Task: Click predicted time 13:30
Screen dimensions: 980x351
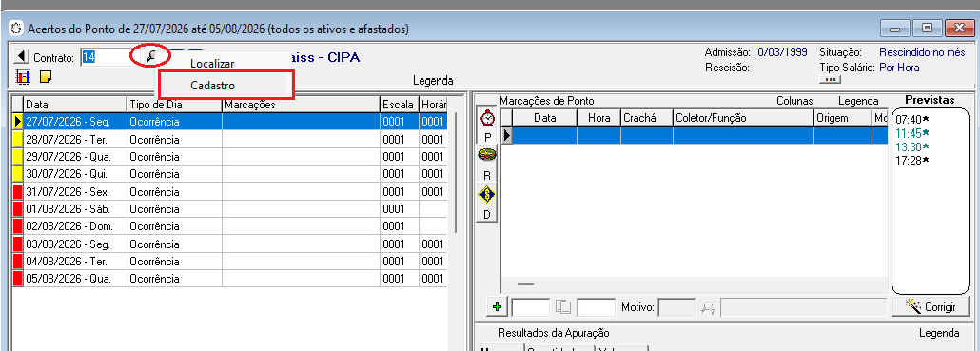Action: 912,146
